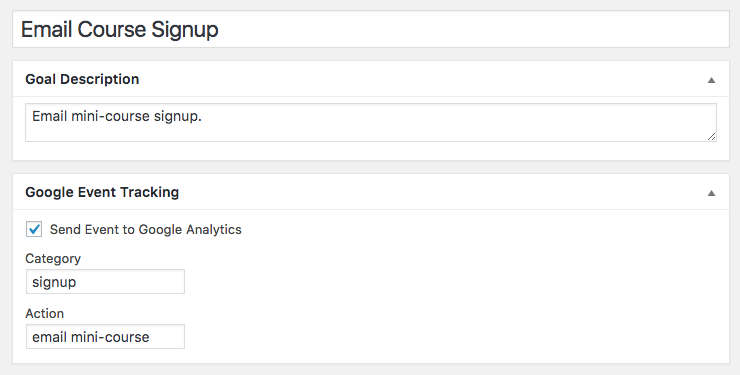This screenshot has height=375, width=740.
Task: Click the textarea resize grip icon
Action: [711, 136]
